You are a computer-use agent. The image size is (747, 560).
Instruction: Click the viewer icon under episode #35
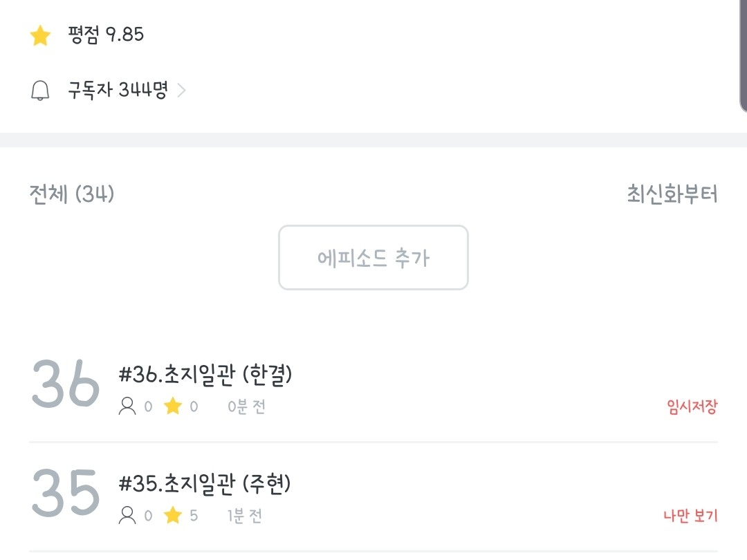click(128, 515)
